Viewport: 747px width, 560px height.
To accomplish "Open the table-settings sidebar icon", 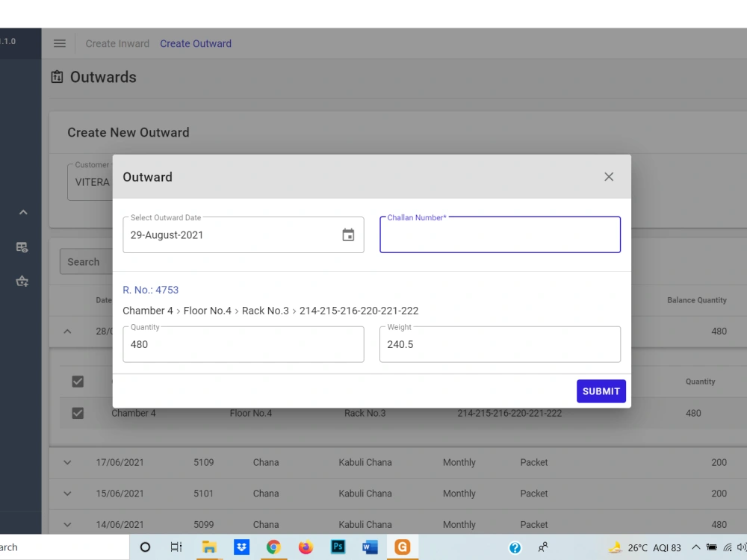I will (x=22, y=247).
